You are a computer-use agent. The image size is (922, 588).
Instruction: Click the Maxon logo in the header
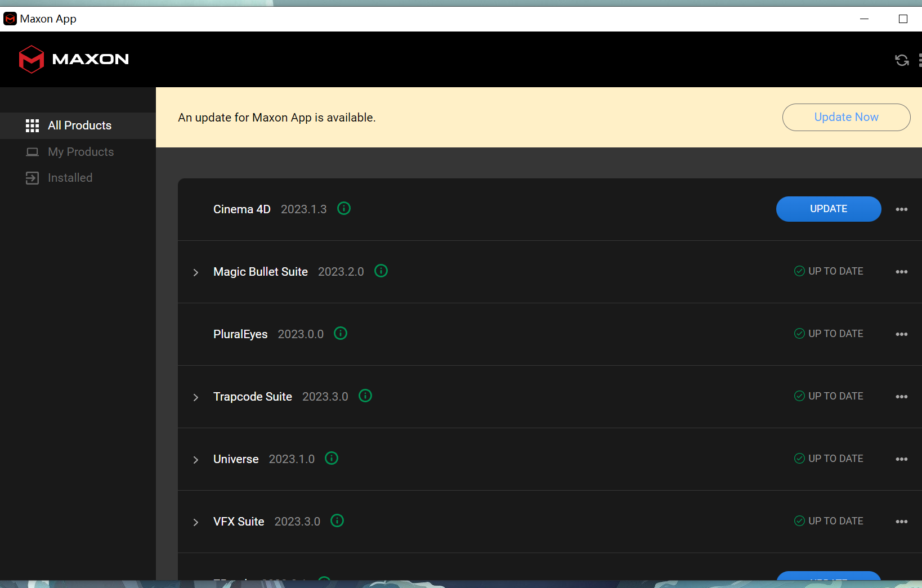74,59
